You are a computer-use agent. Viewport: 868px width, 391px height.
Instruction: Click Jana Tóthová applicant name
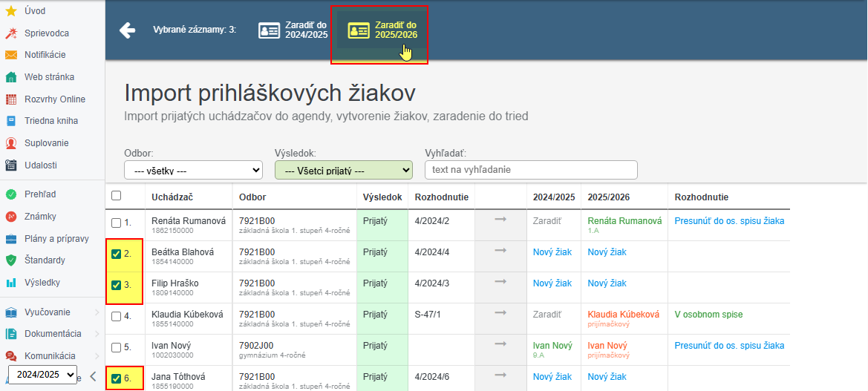coord(178,377)
